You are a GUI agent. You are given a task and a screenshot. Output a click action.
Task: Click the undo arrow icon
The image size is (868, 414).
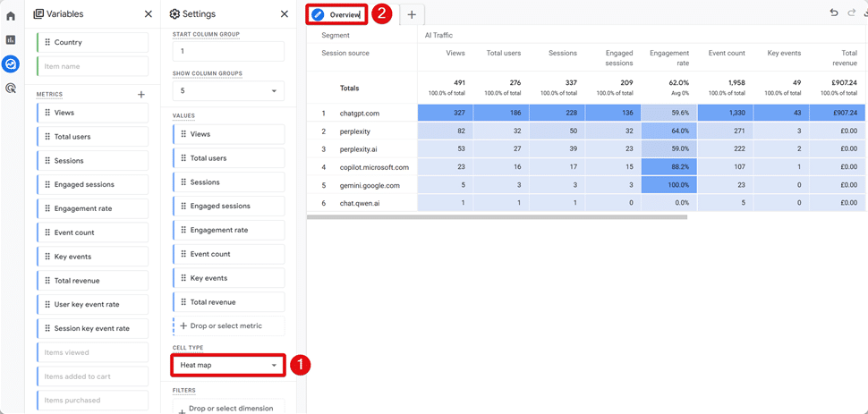point(834,13)
